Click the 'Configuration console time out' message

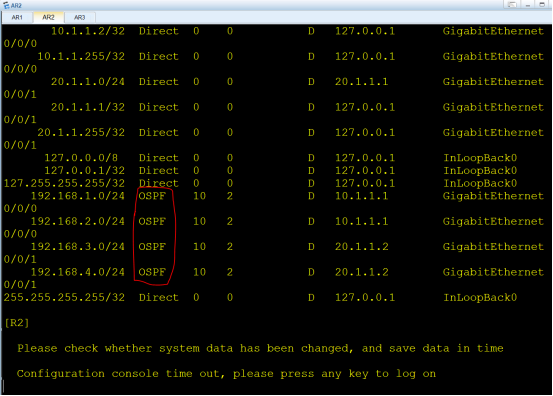pyautogui.click(x=226, y=374)
